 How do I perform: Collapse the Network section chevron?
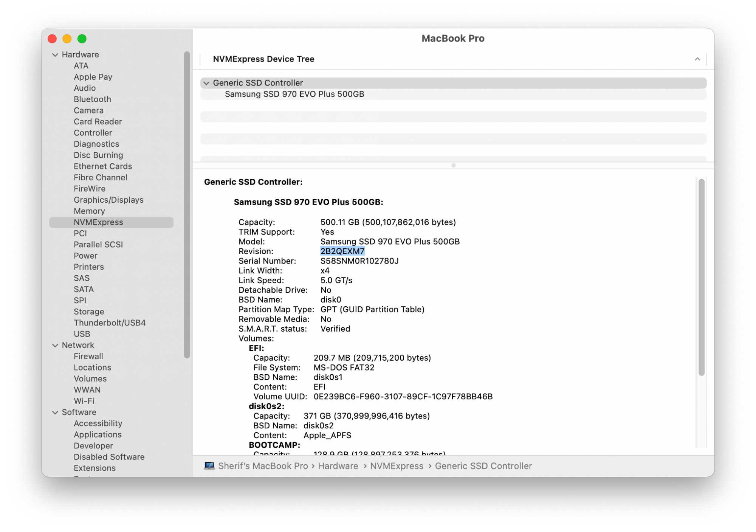55,345
